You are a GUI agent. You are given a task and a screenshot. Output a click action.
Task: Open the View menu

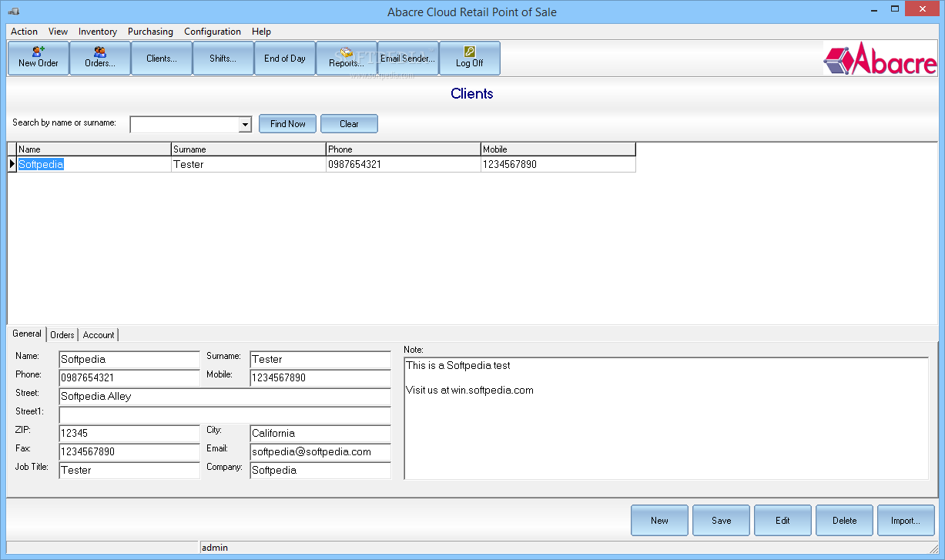pyautogui.click(x=58, y=32)
